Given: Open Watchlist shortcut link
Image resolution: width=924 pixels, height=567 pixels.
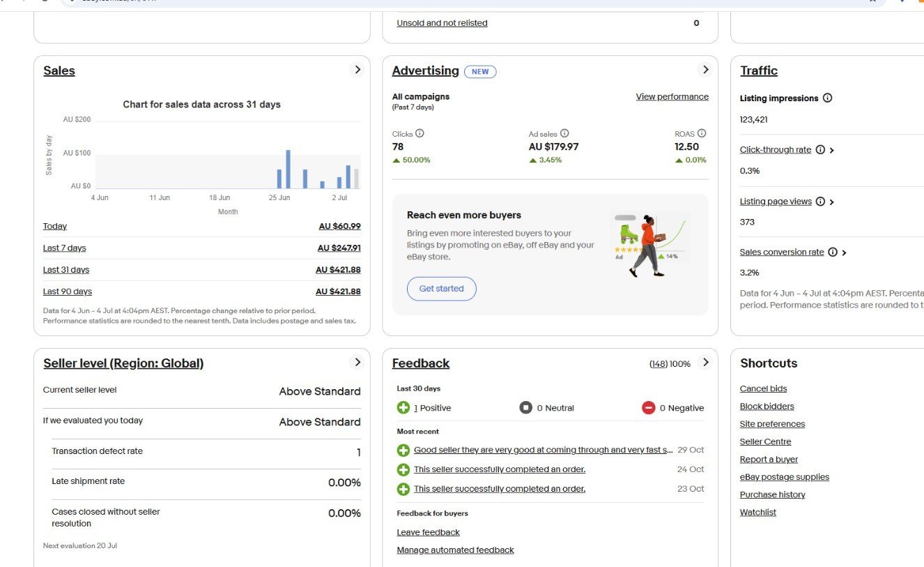Looking at the screenshot, I should pyautogui.click(x=758, y=513).
